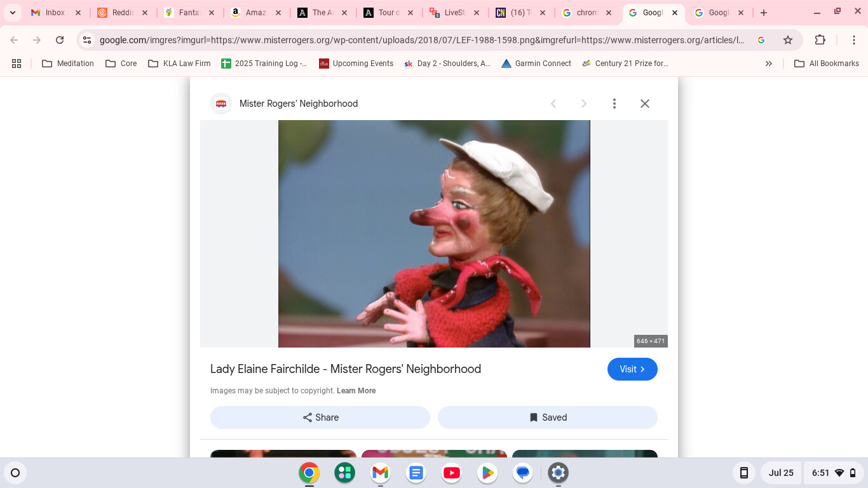Image resolution: width=868 pixels, height=488 pixels.
Task: Open the Chrome extensions puzzle icon
Action: click(820, 40)
